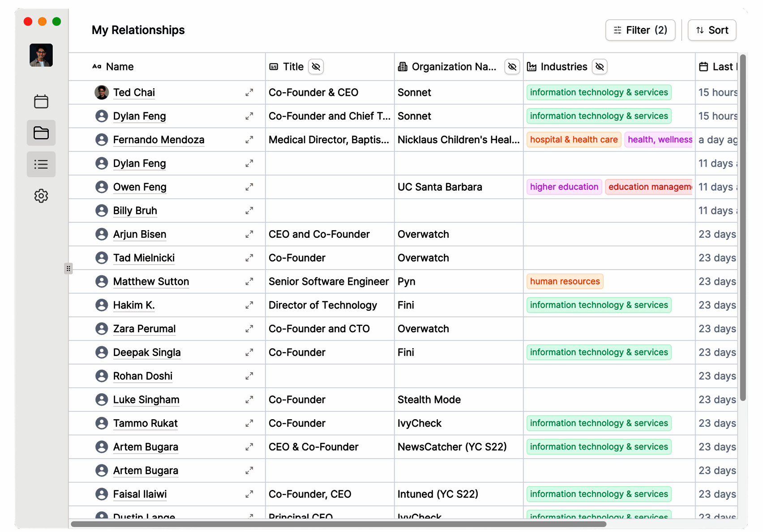Click the Last column calendar icon
This screenshot has width=763, height=532.
pyautogui.click(x=703, y=67)
